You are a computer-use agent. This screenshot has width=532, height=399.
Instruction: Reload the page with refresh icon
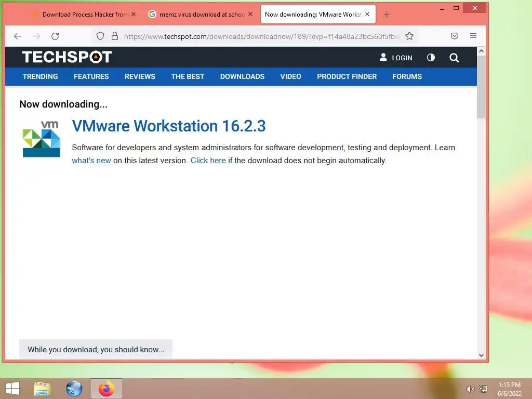point(55,36)
